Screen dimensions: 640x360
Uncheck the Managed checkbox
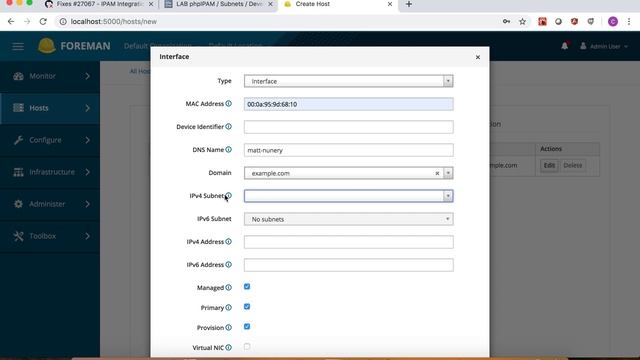point(247,287)
